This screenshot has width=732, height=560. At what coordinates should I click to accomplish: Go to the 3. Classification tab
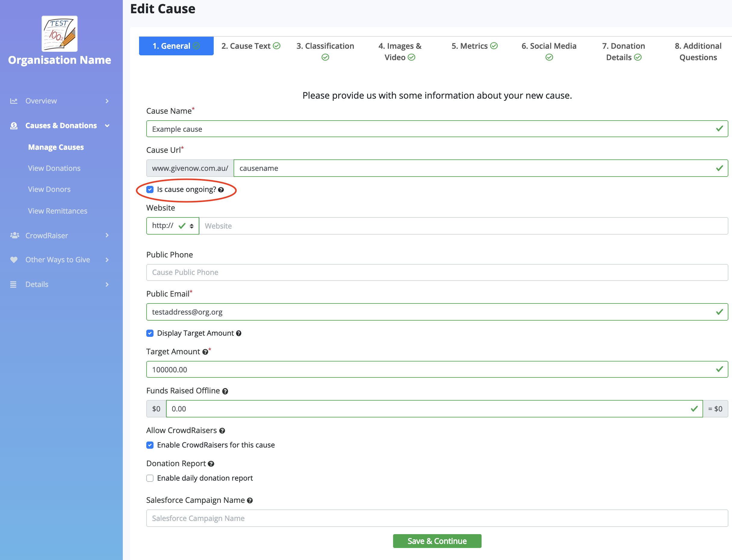325,51
